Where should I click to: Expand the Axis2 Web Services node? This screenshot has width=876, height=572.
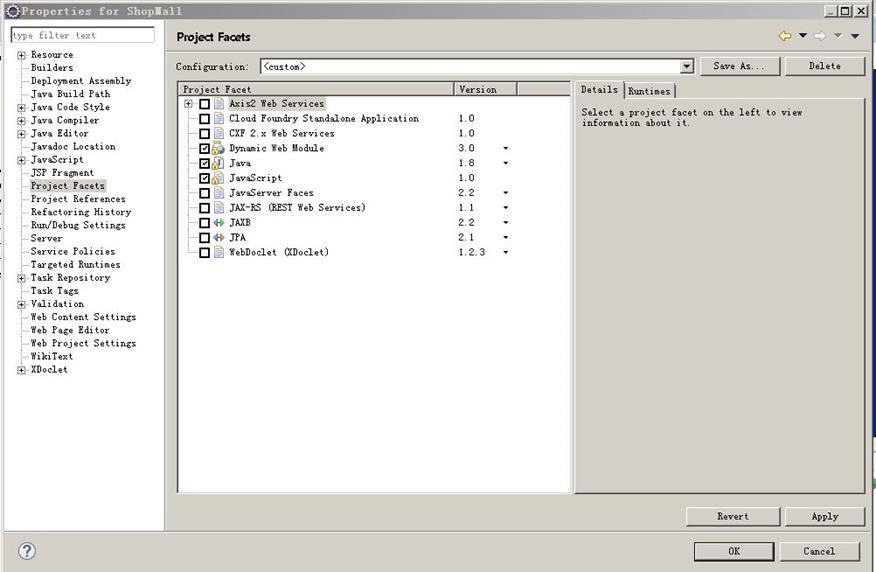click(x=189, y=104)
